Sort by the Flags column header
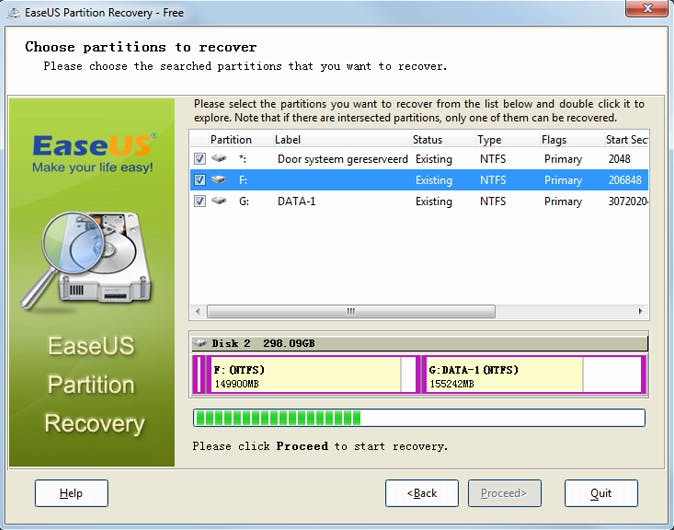Viewport: 674px width, 530px height. click(x=554, y=140)
